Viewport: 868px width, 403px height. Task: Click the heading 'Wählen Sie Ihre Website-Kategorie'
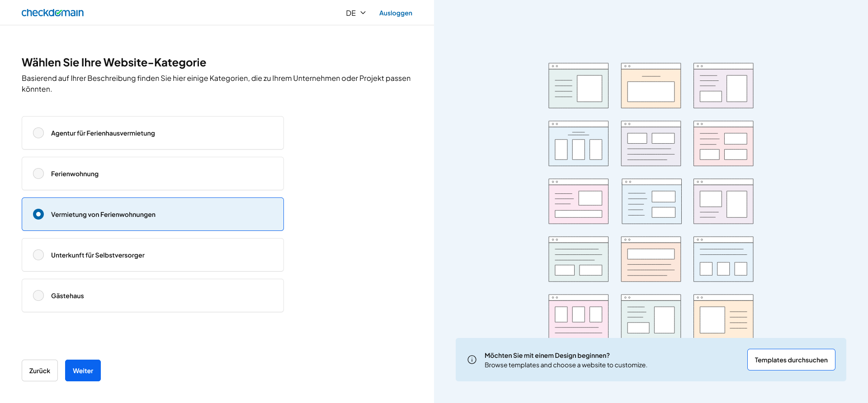tap(114, 62)
